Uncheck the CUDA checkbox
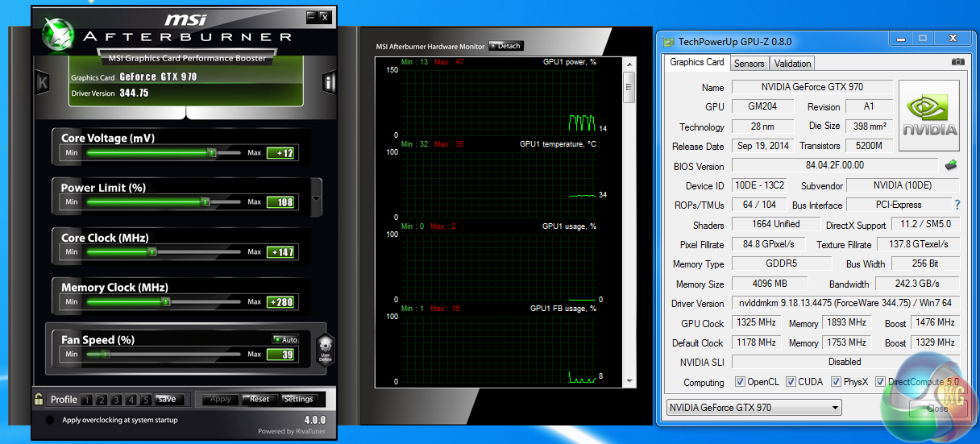 coord(791,382)
